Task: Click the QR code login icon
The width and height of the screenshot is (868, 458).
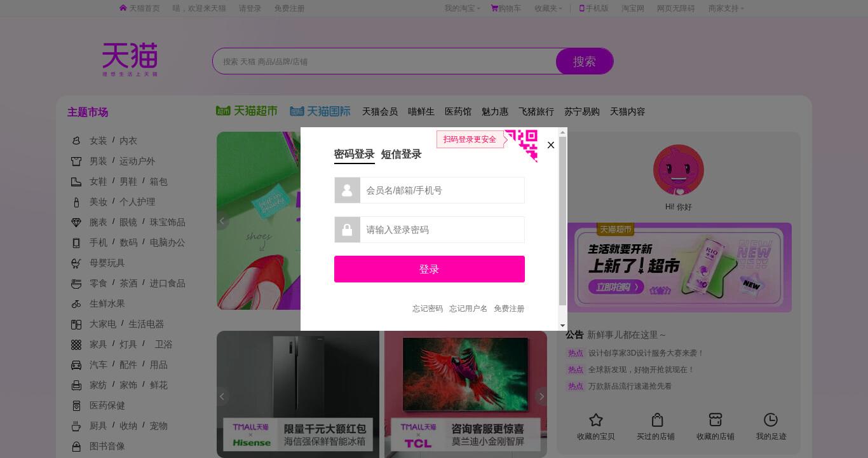Action: (521, 146)
